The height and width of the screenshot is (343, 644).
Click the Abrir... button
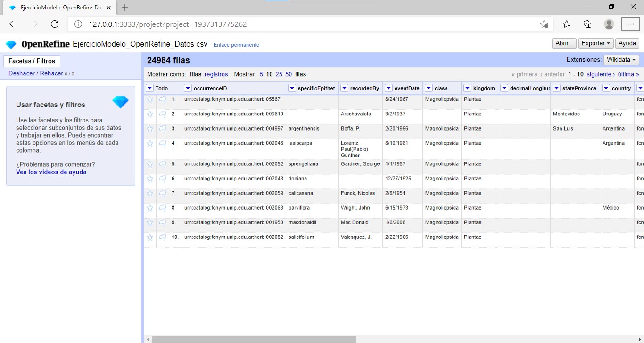(564, 43)
